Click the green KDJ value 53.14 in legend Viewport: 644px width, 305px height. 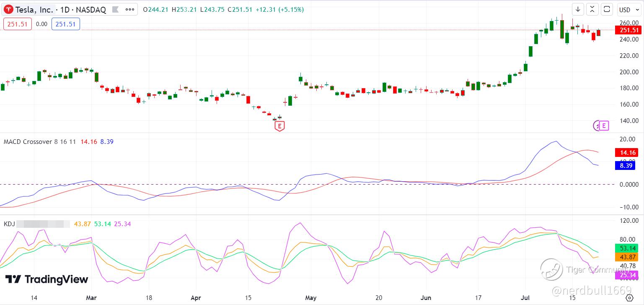pos(102,224)
